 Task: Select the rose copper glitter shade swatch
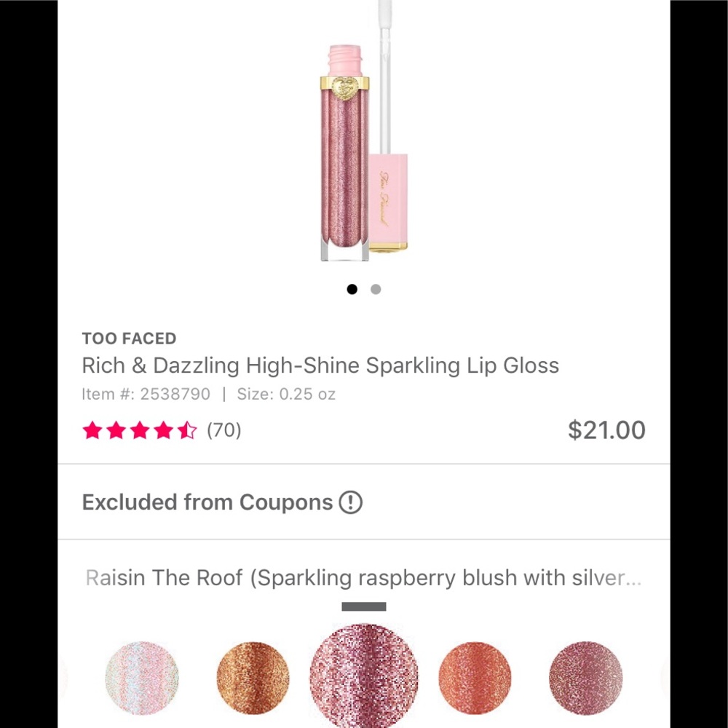pos(586,677)
